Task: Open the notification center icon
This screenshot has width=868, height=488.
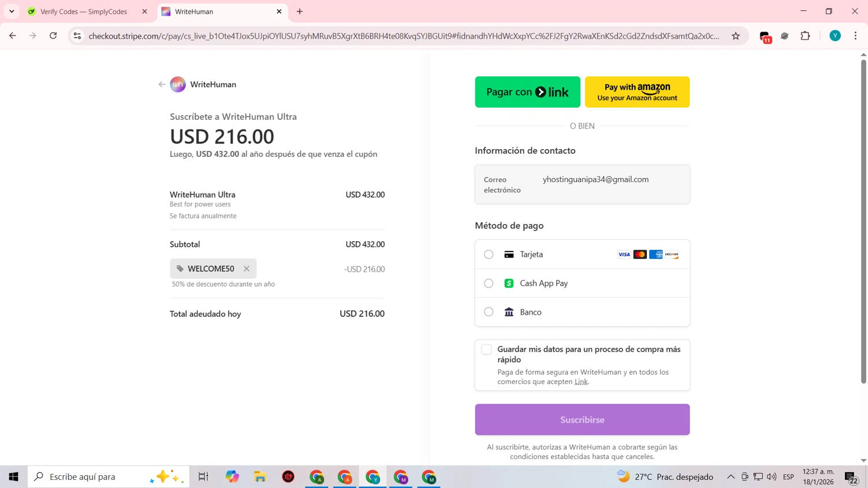Action: 851,477
